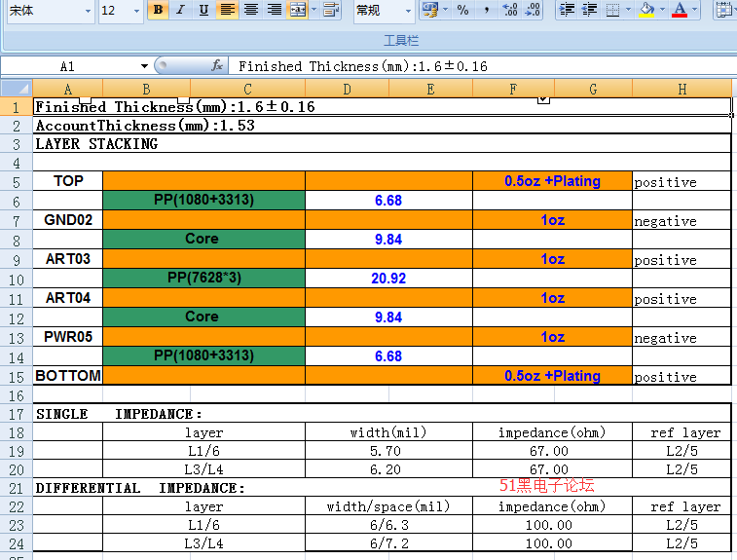Apply center text alignment

[251, 10]
